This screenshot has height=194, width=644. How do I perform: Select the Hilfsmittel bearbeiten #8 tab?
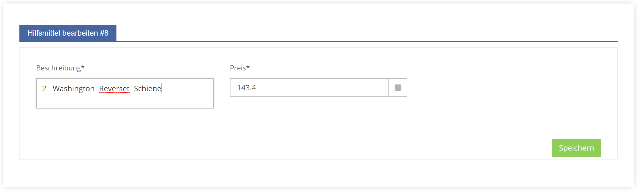click(x=68, y=33)
